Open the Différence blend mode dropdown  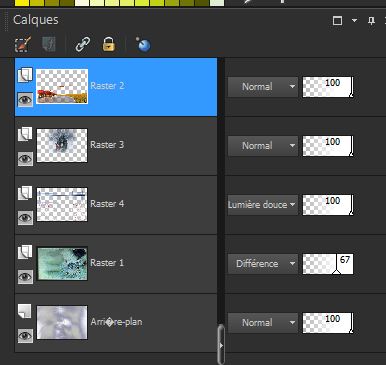pyautogui.click(x=263, y=264)
